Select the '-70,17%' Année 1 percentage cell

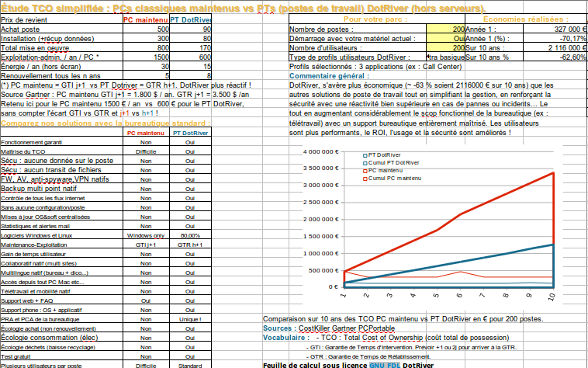[x=555, y=38]
